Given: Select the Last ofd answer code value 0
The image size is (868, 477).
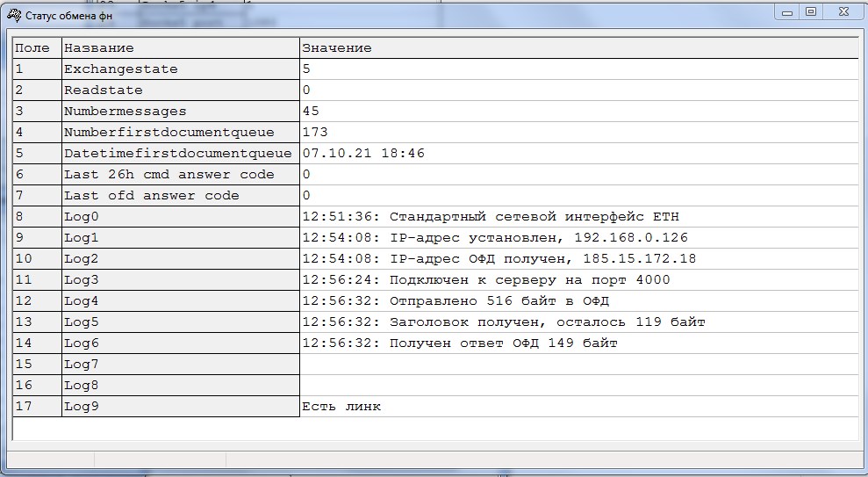Looking at the screenshot, I should 579,196.
